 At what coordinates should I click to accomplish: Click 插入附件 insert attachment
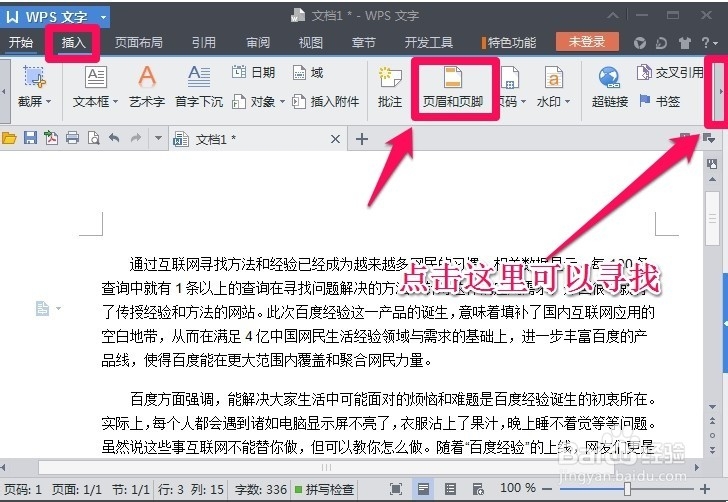click(x=325, y=101)
